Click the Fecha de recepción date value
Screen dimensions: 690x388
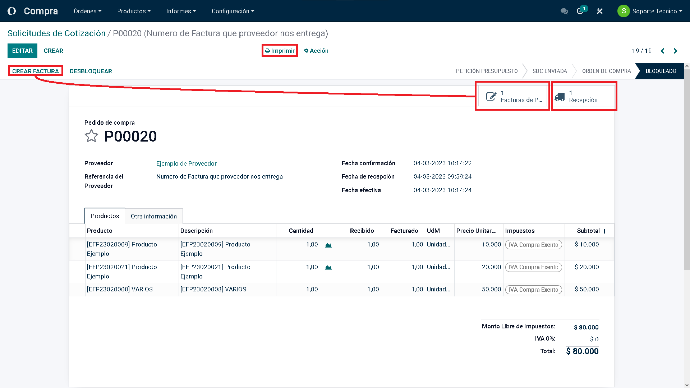tap(442, 177)
